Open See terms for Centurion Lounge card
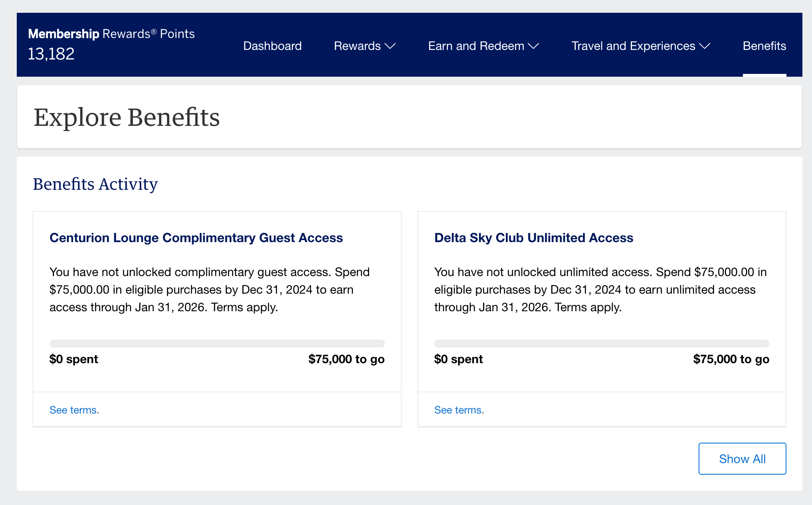Image resolution: width=812 pixels, height=505 pixels. pyautogui.click(x=74, y=410)
